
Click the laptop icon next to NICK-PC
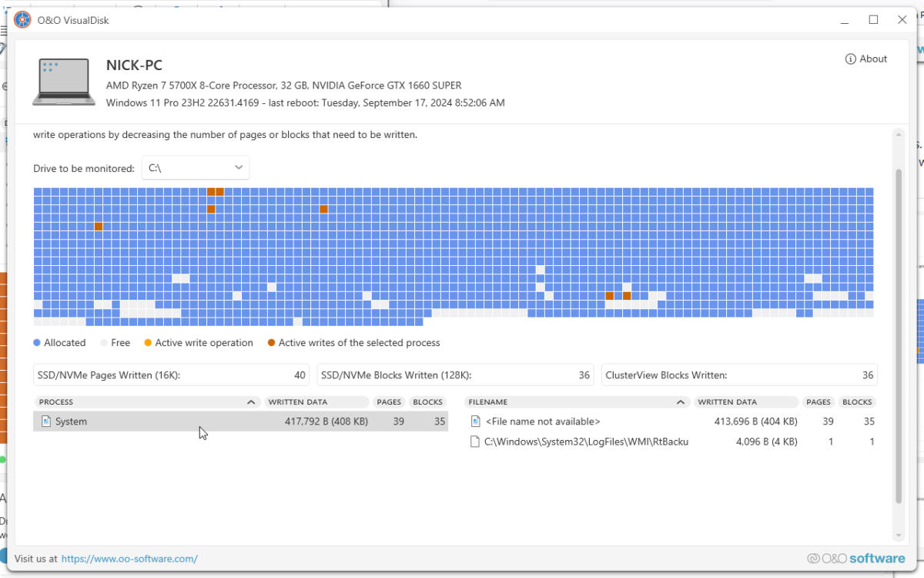(x=63, y=82)
